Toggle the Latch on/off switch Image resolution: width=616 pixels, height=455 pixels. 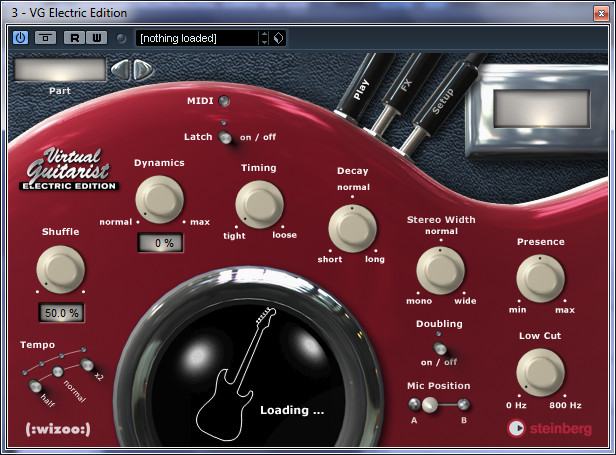click(x=225, y=137)
